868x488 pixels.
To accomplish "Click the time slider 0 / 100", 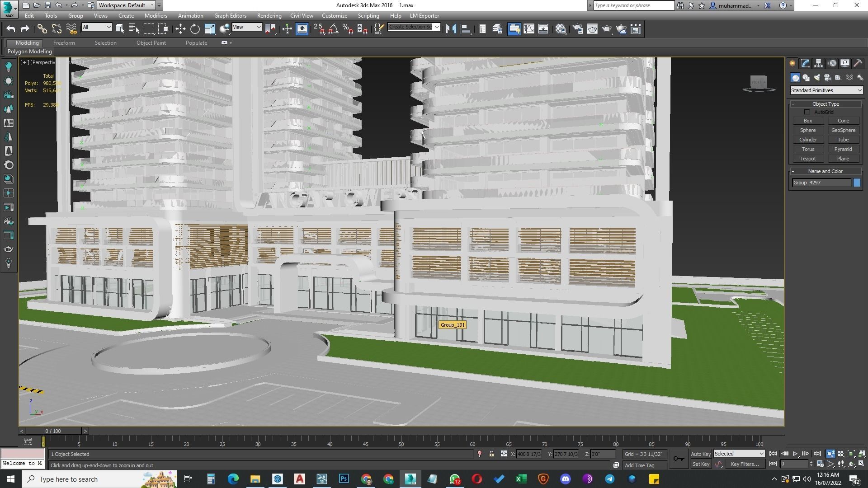I will pyautogui.click(x=53, y=431).
